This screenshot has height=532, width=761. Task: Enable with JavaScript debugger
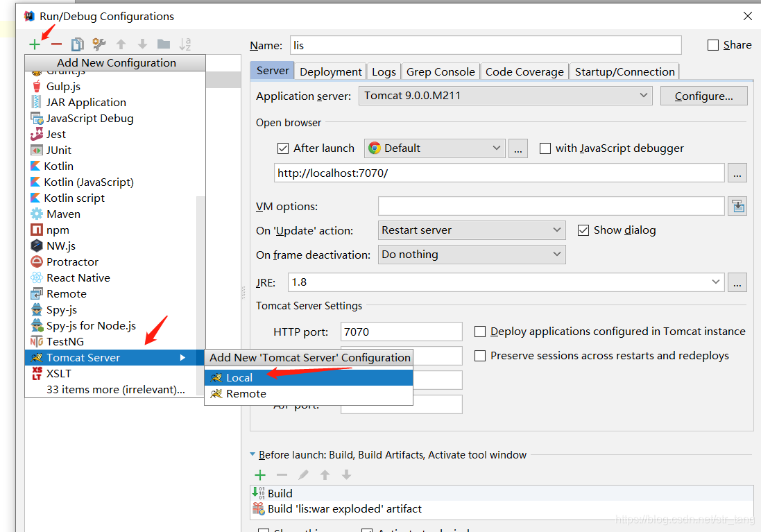pos(545,148)
